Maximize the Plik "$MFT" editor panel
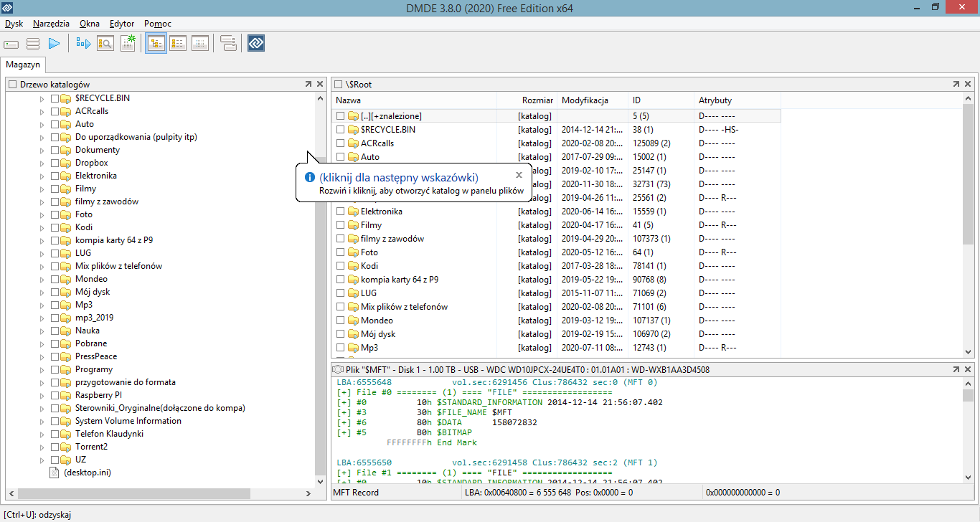This screenshot has height=522, width=980. [956, 369]
